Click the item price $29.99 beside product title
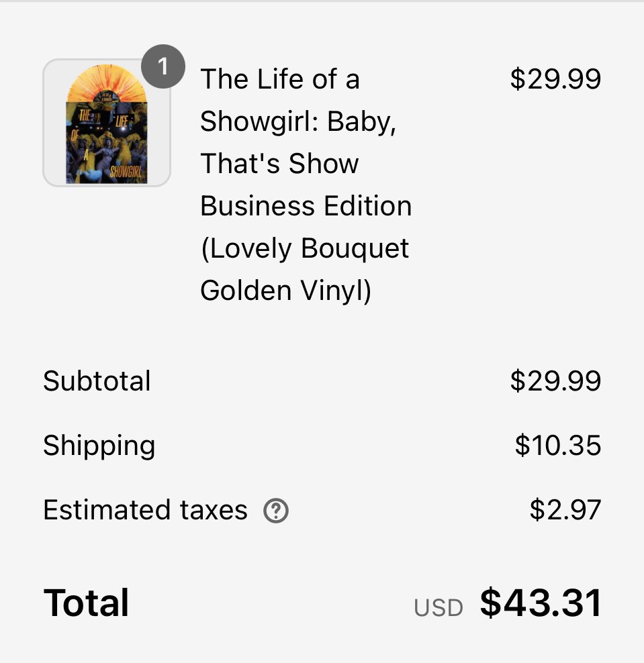Screen dimensions: 644x663 coord(555,79)
